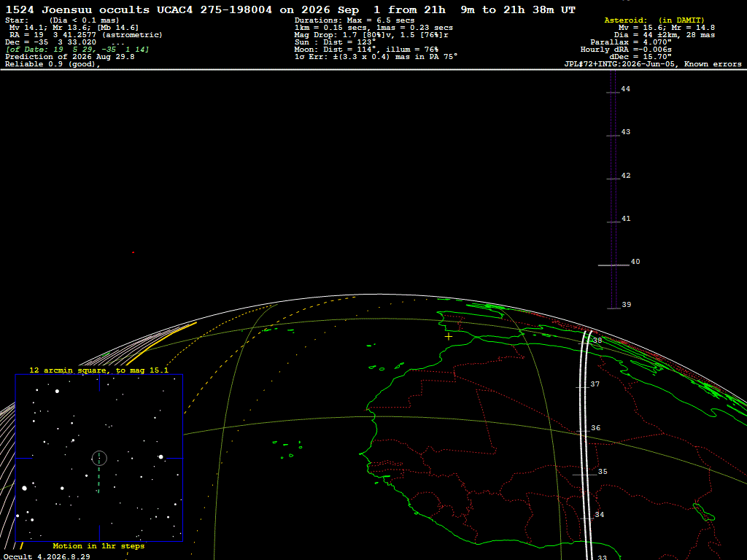The height and width of the screenshot is (560, 747).
Task: Click the JPL#72+INTG orbit source text
Action: 653,64
